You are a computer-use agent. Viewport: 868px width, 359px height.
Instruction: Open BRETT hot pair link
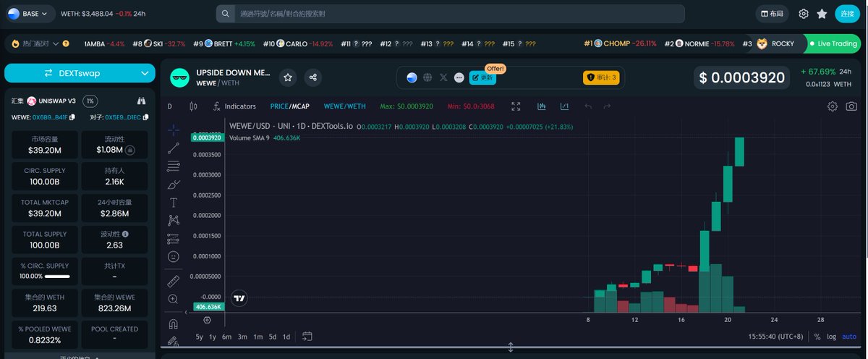pos(224,43)
